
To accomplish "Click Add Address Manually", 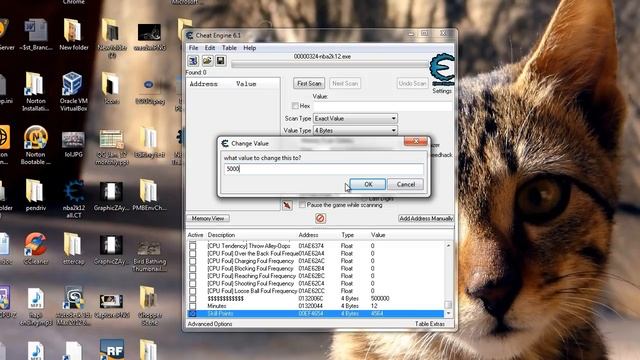I will tap(426, 218).
